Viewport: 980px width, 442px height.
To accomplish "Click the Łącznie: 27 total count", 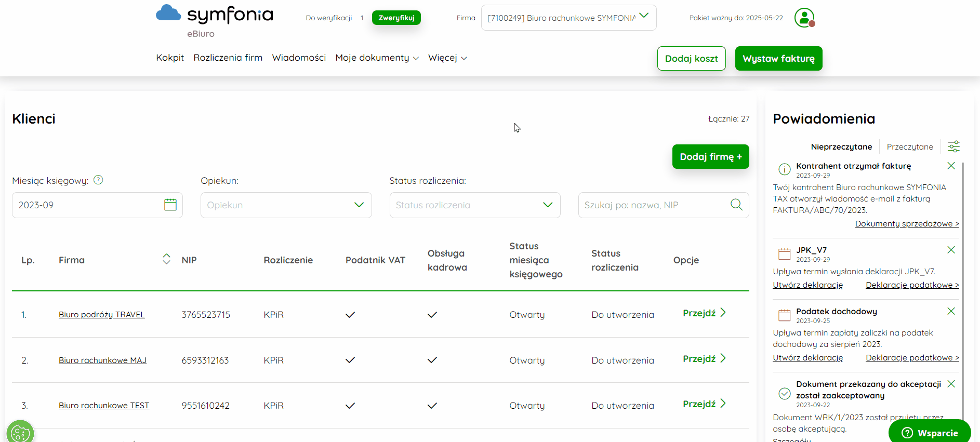I will [x=729, y=119].
